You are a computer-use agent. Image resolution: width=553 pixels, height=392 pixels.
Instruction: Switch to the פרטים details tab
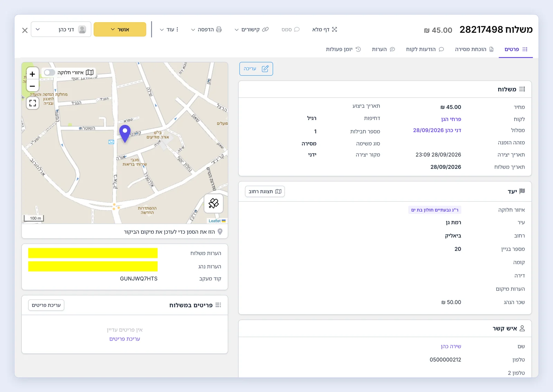(516, 49)
